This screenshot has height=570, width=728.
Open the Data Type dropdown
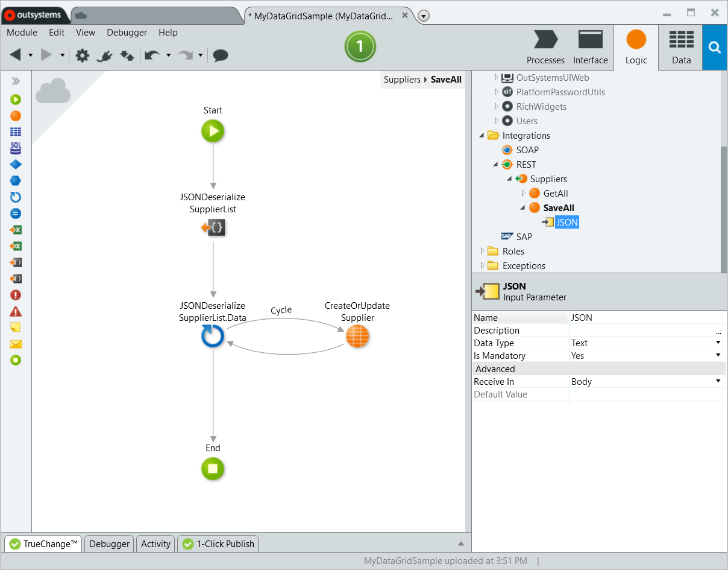718,343
